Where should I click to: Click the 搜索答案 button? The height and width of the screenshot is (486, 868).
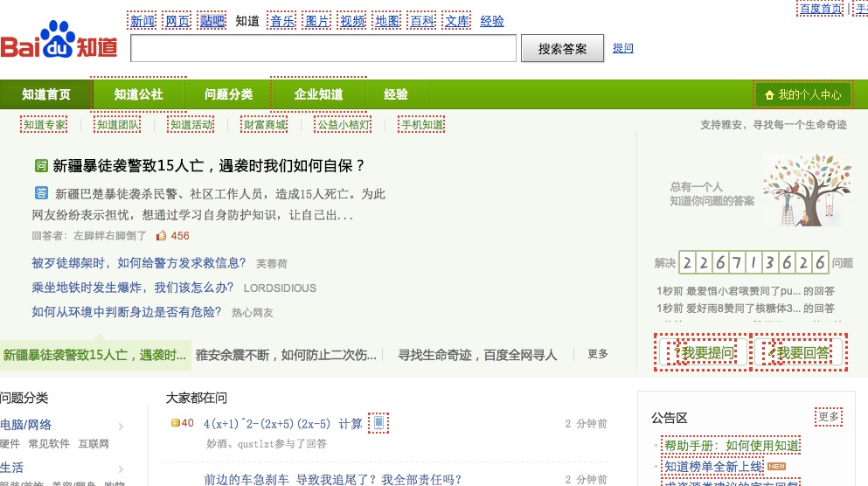[562, 49]
